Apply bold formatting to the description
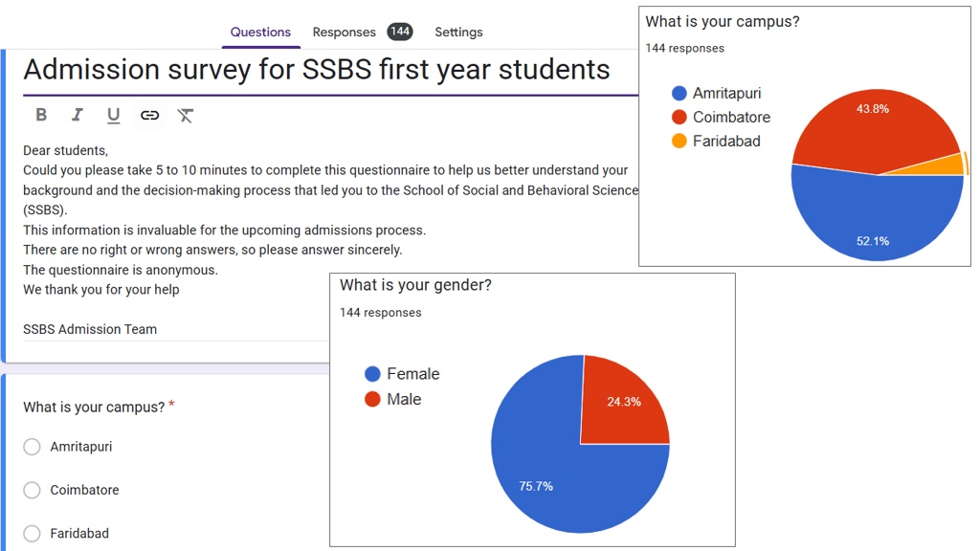This screenshot has width=980, height=551. pyautogui.click(x=41, y=115)
